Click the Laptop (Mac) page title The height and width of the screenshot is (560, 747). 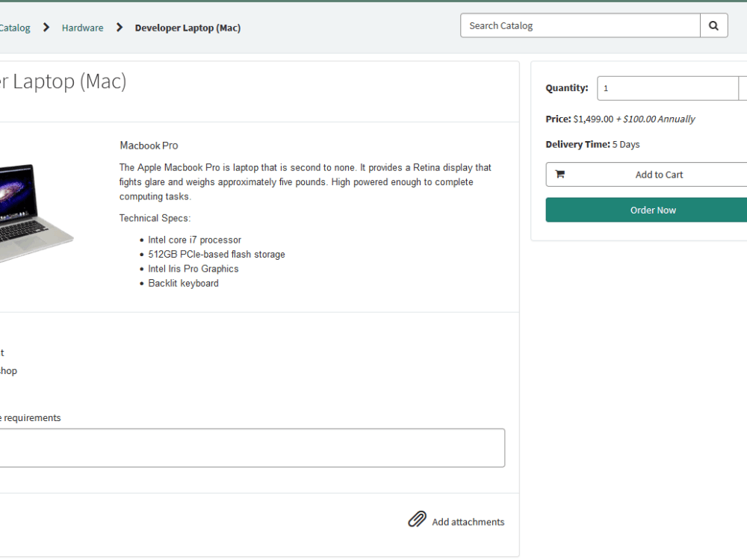coord(63,81)
